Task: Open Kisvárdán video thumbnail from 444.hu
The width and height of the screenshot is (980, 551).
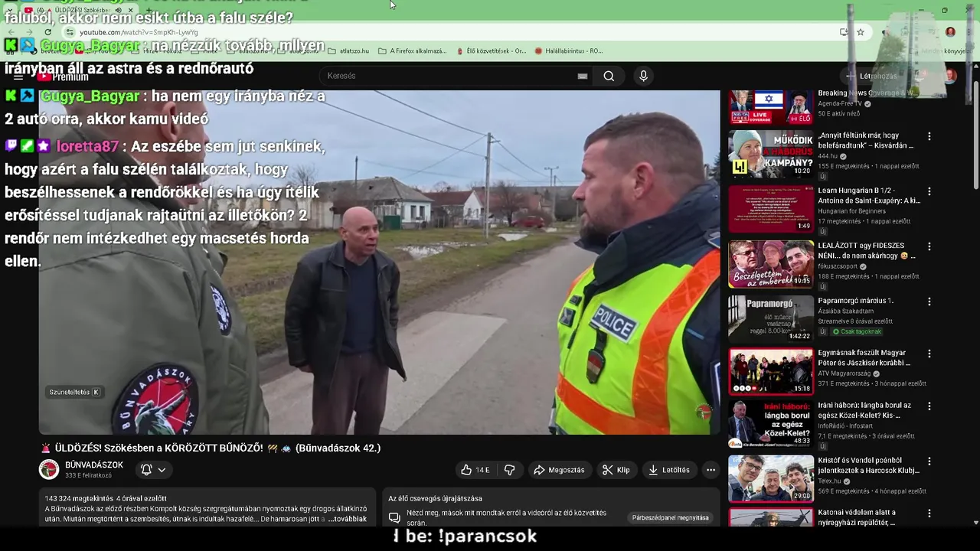Action: pyautogui.click(x=771, y=154)
